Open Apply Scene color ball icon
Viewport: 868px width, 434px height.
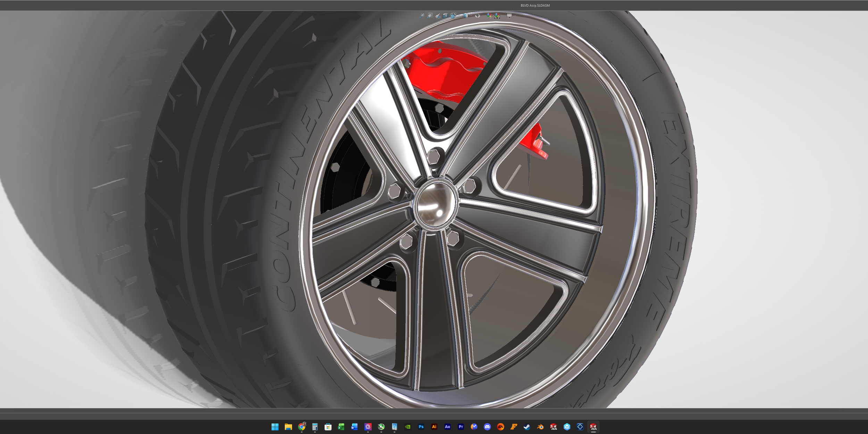(x=497, y=16)
